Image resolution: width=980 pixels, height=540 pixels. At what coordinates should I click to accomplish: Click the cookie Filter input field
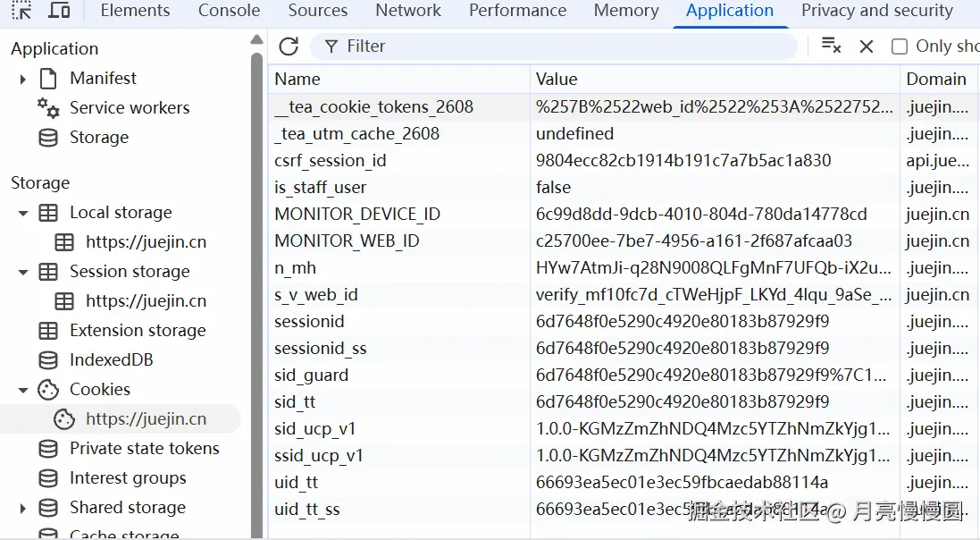[563, 46]
